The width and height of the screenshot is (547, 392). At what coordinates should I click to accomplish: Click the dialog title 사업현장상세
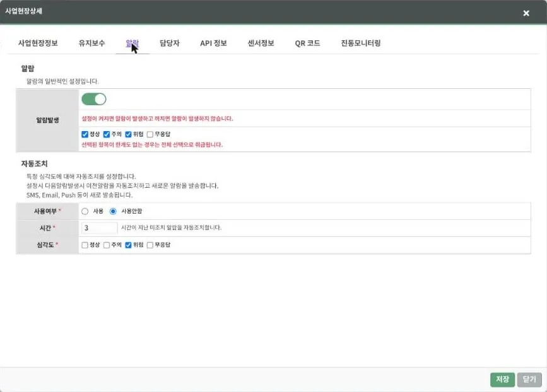(24, 11)
